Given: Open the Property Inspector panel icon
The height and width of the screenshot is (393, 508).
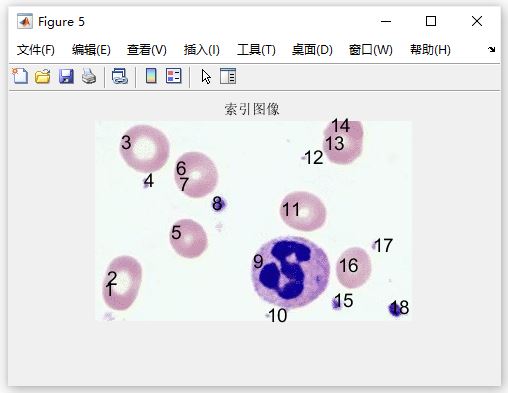Looking at the screenshot, I should [x=228, y=76].
